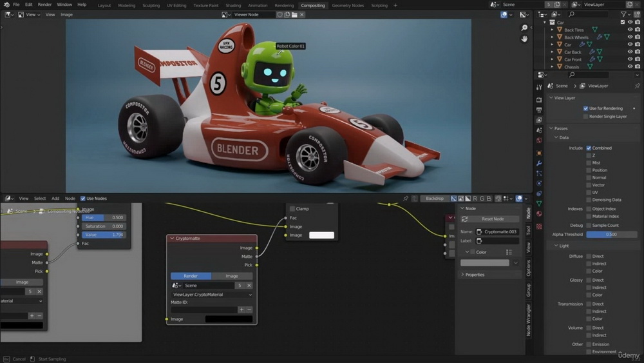Open the View Layer properties tab icon
Image resolution: width=644 pixels, height=363 pixels.
(539, 120)
